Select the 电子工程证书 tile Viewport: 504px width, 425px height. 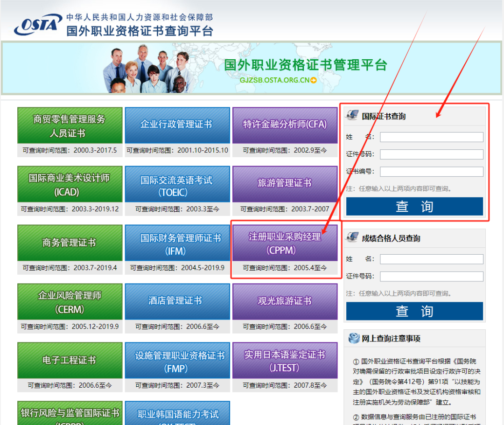pyautogui.click(x=70, y=361)
